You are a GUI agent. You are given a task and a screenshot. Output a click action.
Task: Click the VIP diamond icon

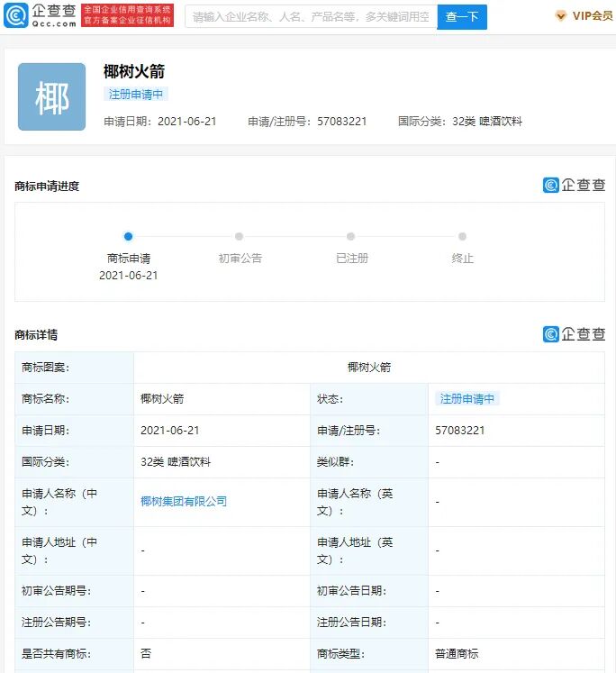click(x=560, y=16)
